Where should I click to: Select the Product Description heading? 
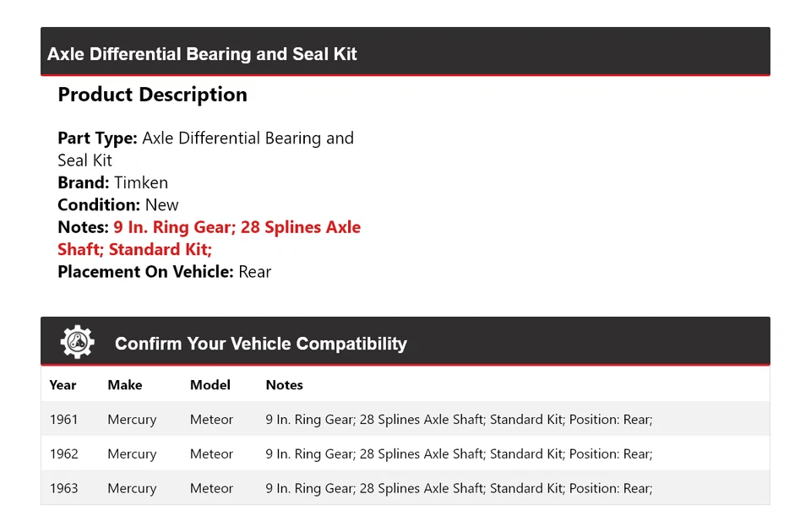point(152,95)
